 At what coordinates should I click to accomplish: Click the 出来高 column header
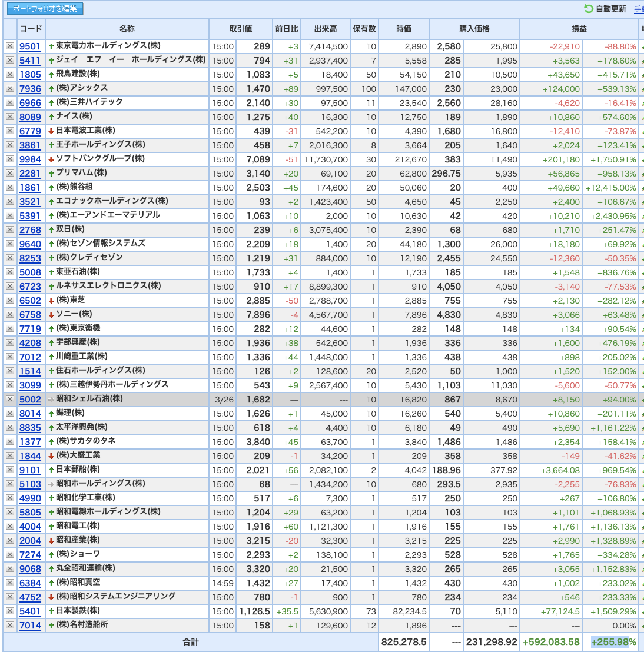pyautogui.click(x=326, y=29)
